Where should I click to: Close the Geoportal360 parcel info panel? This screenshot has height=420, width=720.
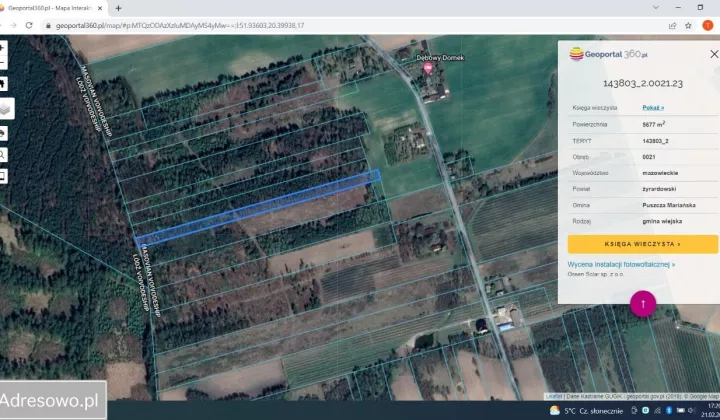[714, 54]
